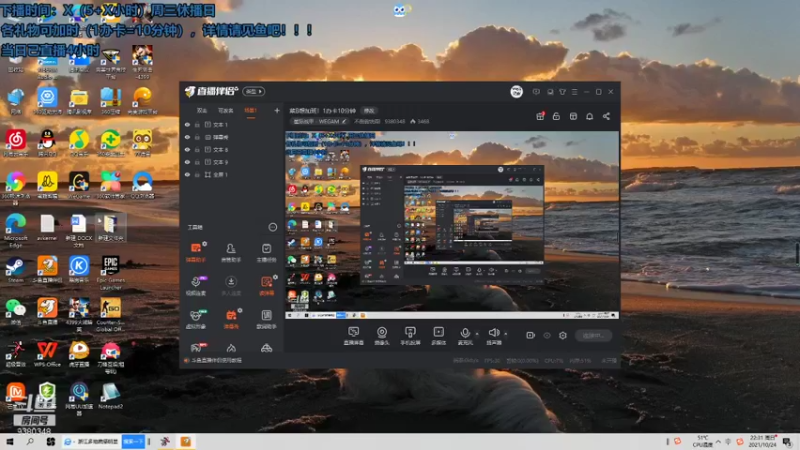
Task: Open the video connect tool
Action: (x=196, y=286)
